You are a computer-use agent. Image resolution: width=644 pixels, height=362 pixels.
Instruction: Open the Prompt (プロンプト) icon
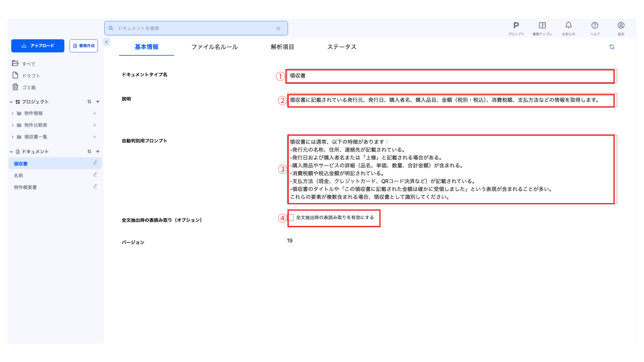coord(516,26)
